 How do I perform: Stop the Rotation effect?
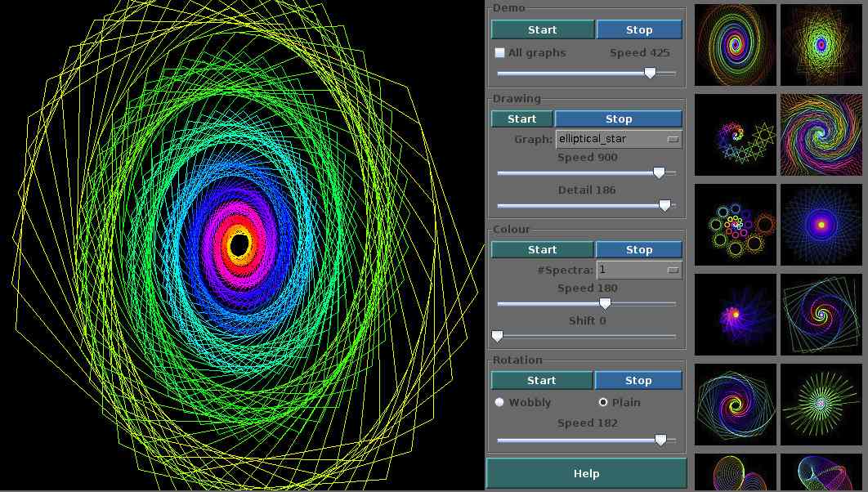tap(639, 380)
